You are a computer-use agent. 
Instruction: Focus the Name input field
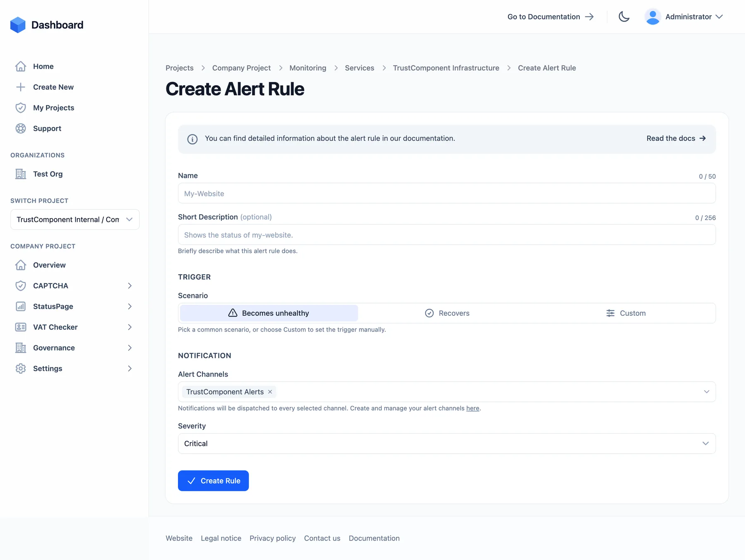pos(447,193)
